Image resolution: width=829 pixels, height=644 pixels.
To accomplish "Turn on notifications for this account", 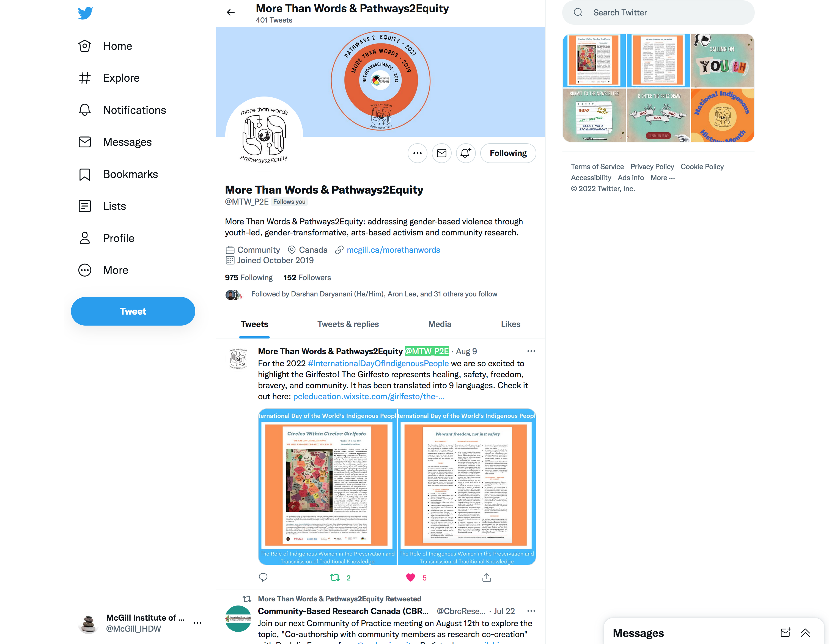I will click(x=466, y=153).
